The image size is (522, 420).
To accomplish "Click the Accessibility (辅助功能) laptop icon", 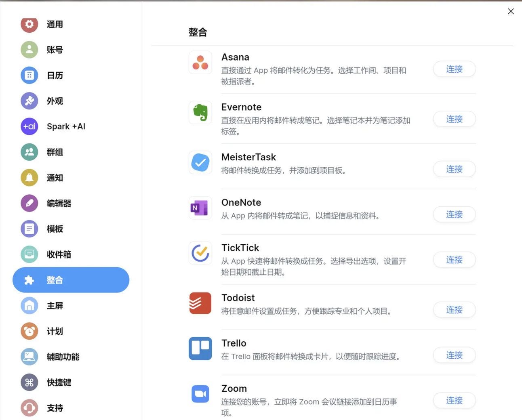I will point(29,357).
